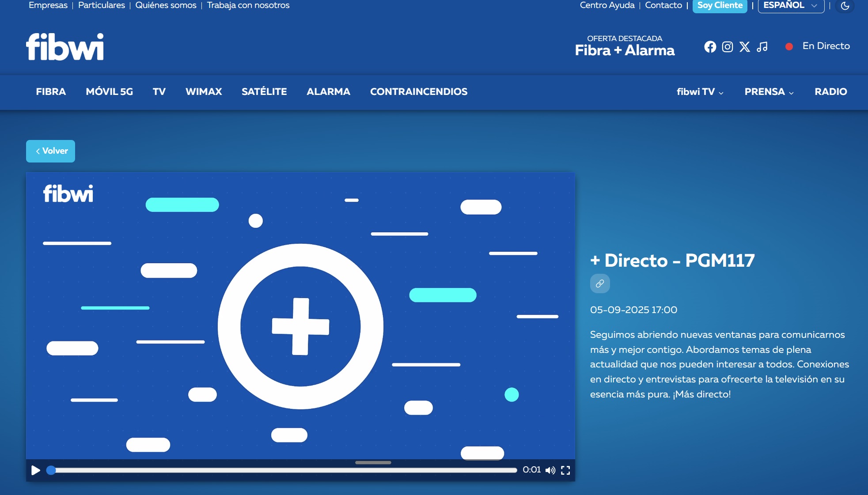Open the Quiénes somos link

166,5
